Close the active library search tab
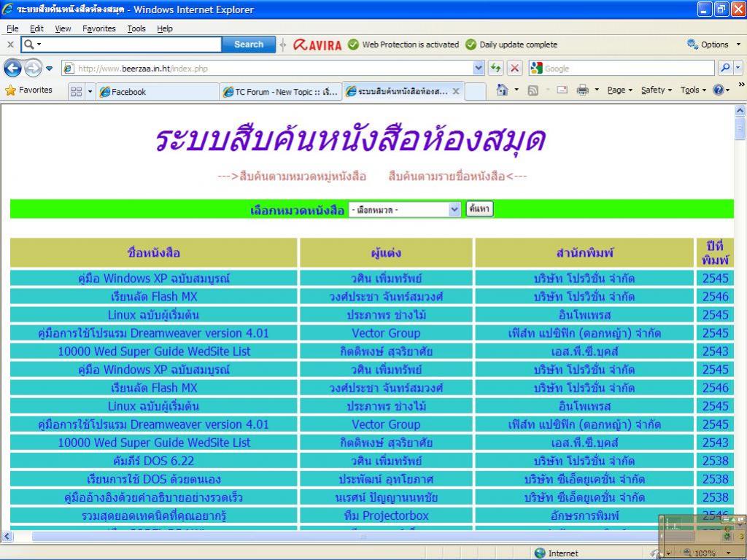 pos(456,91)
